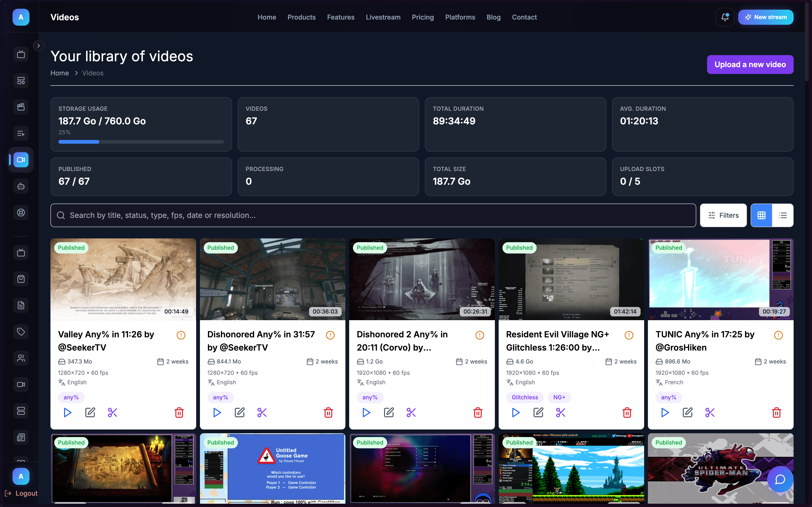This screenshot has width=812, height=507.
Task: Click the NG+ tag
Action: tap(559, 397)
